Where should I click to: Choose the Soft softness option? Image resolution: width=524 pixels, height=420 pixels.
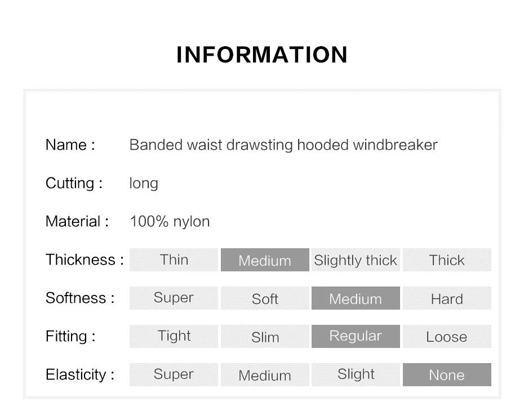[265, 298]
